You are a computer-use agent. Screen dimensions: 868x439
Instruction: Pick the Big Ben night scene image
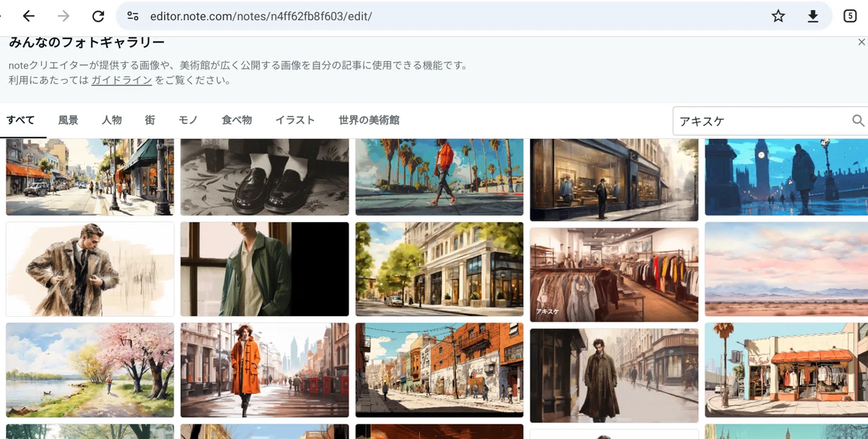(786, 177)
